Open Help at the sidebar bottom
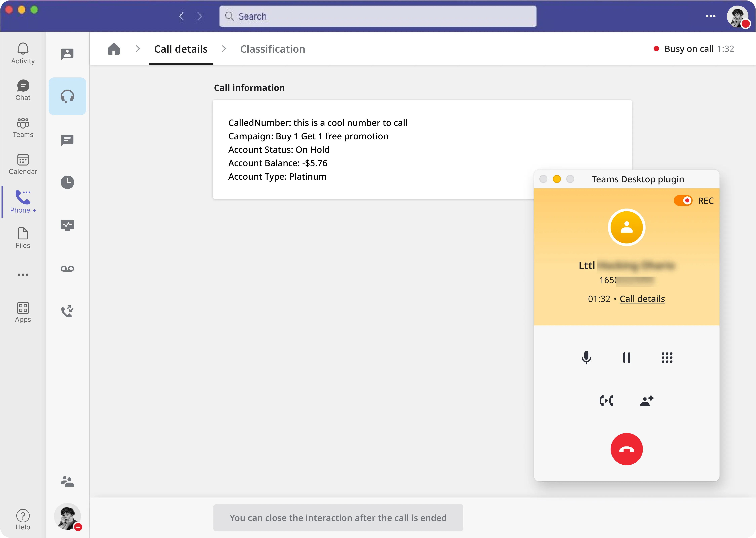This screenshot has height=538, width=756. [23, 520]
